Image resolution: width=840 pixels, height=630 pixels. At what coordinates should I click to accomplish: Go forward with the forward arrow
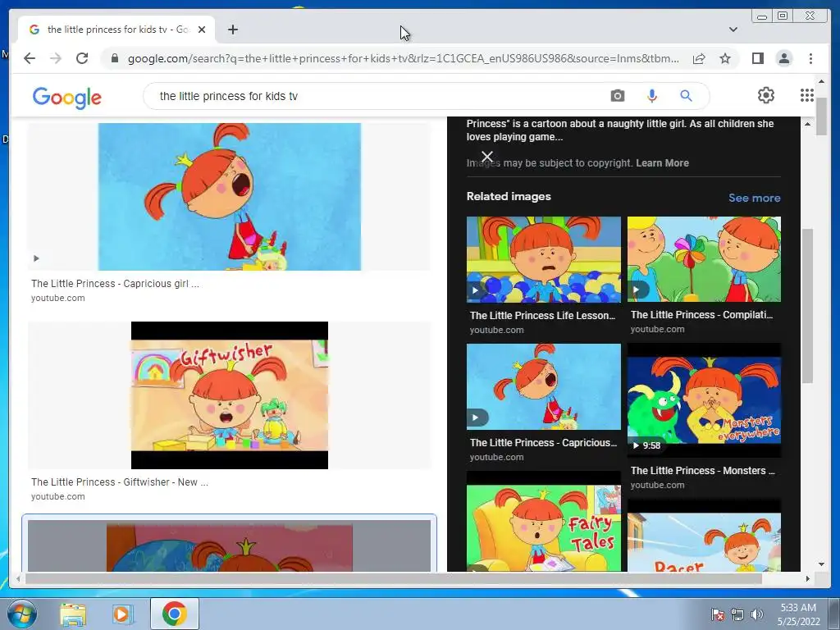pyautogui.click(x=56, y=58)
